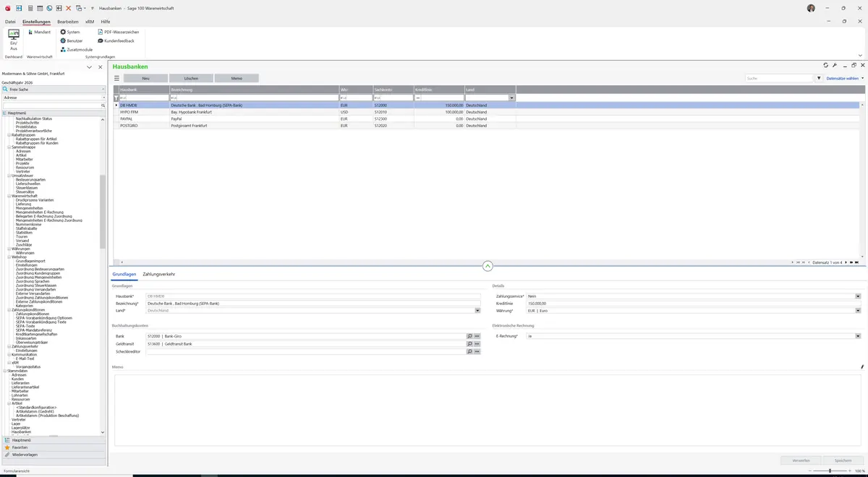
Task: Click the filter funnel icon in table
Action: click(x=116, y=98)
